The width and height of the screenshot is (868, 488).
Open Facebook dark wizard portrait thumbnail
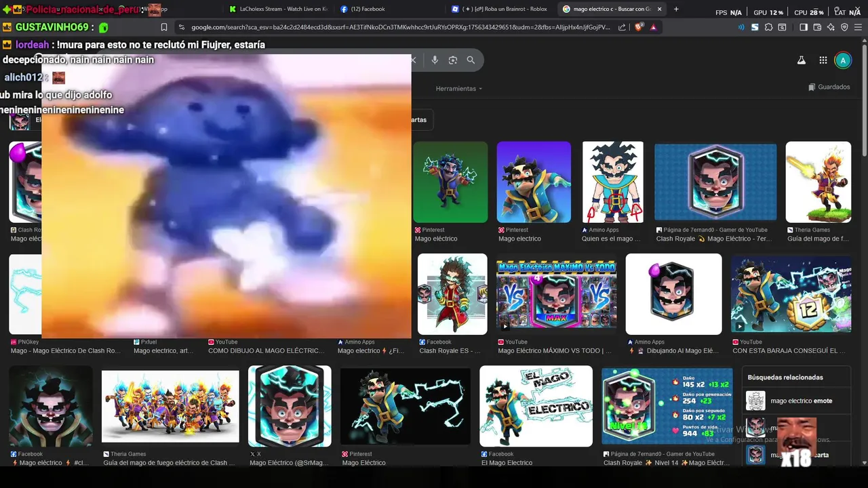click(51, 406)
